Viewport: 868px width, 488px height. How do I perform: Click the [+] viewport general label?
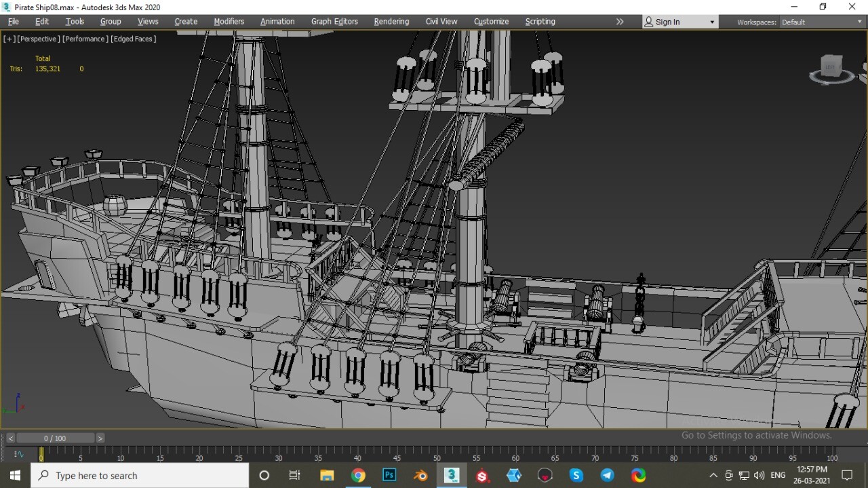[x=9, y=39]
